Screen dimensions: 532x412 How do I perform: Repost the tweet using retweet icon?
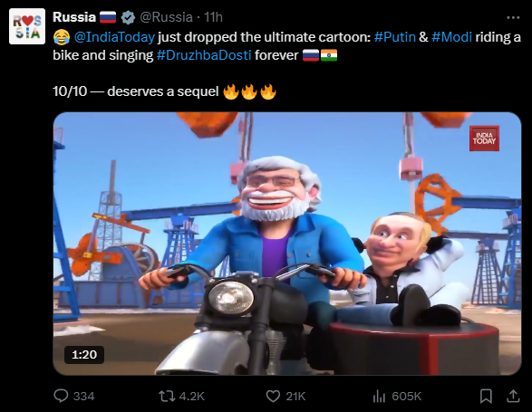click(167, 396)
